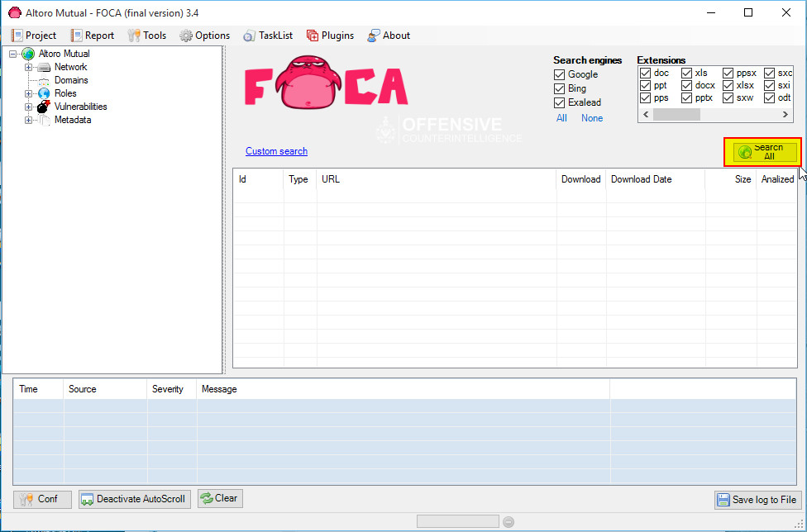Image resolution: width=807 pixels, height=532 pixels.
Task: Select Network label in the project tree
Action: (70, 67)
